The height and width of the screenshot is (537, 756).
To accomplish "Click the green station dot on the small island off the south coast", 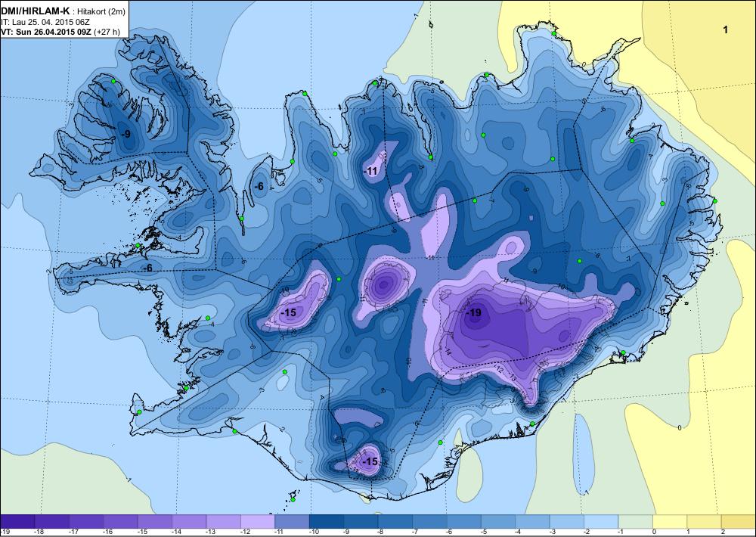I will [293, 499].
